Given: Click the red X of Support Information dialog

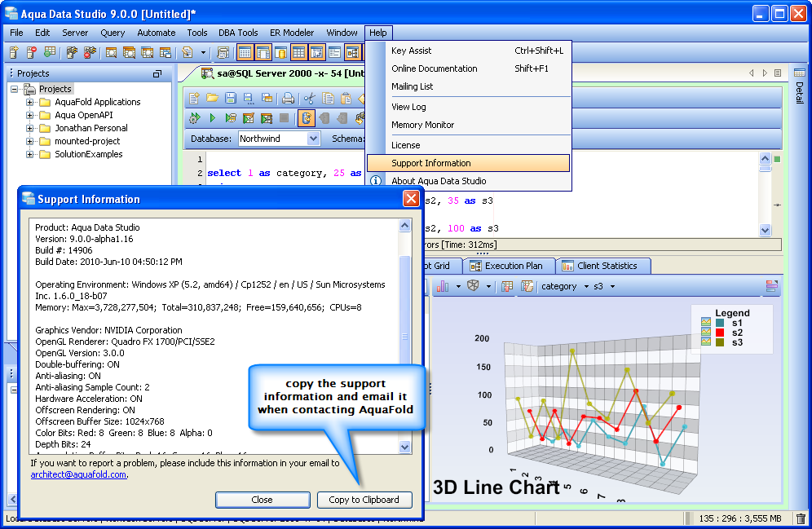Looking at the screenshot, I should coord(411,199).
